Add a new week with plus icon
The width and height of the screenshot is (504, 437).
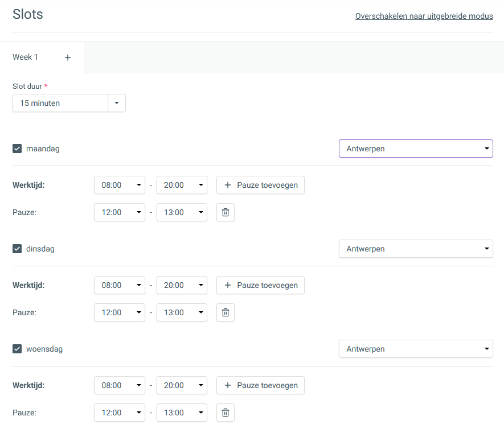pyautogui.click(x=68, y=57)
